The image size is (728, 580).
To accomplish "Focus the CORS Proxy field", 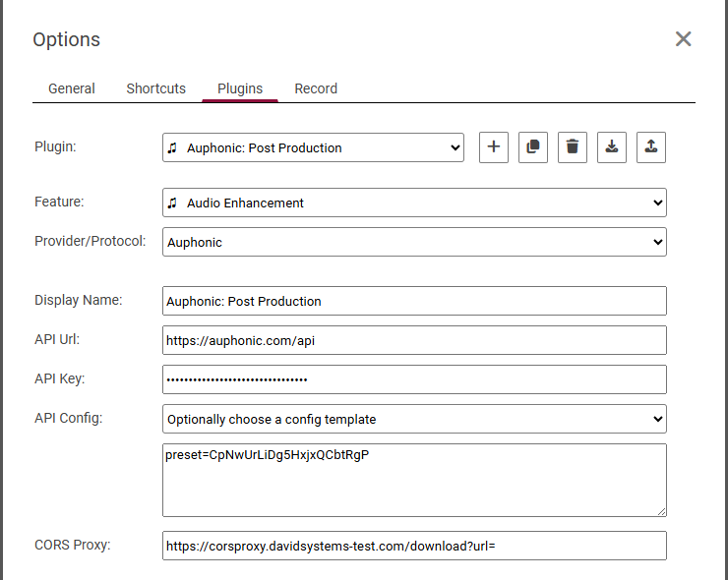I will (x=414, y=546).
